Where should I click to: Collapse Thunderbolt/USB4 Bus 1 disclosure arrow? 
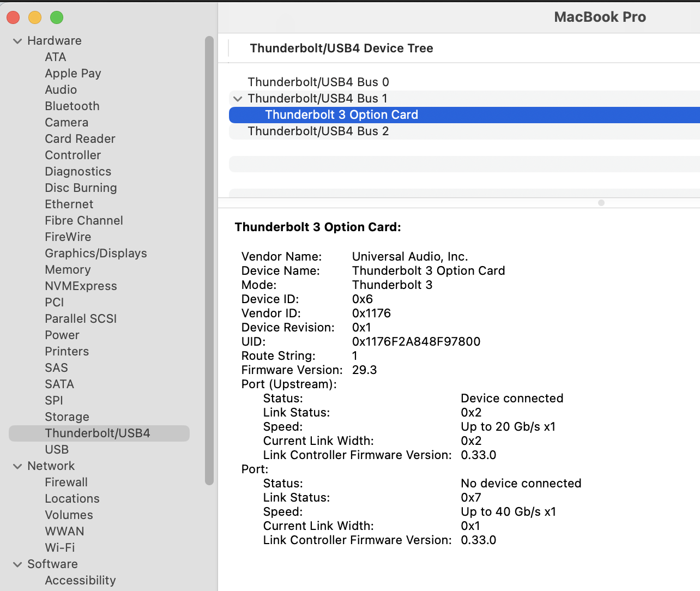click(237, 99)
